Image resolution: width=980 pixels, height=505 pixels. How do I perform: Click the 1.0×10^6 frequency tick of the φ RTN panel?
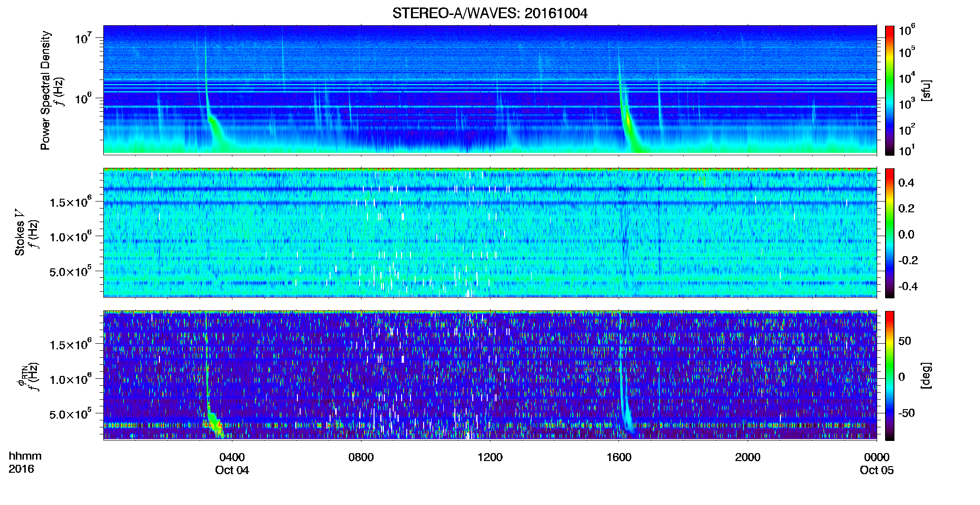70,379
